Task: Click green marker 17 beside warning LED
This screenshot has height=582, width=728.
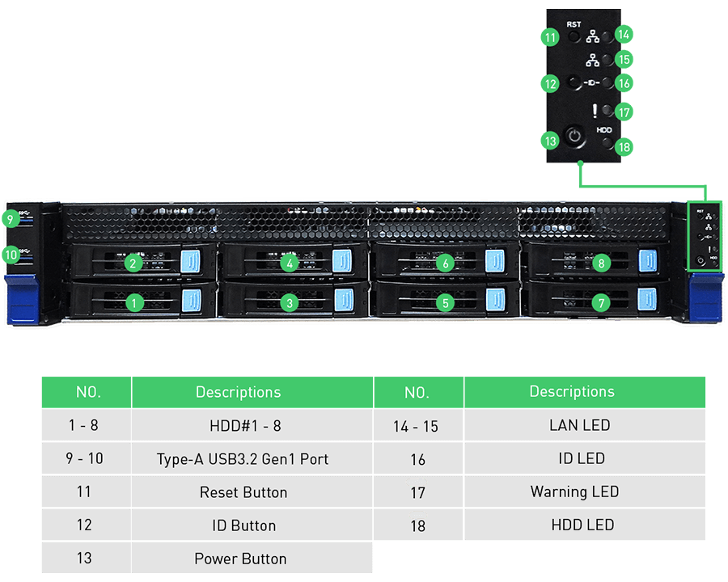Action: (623, 112)
